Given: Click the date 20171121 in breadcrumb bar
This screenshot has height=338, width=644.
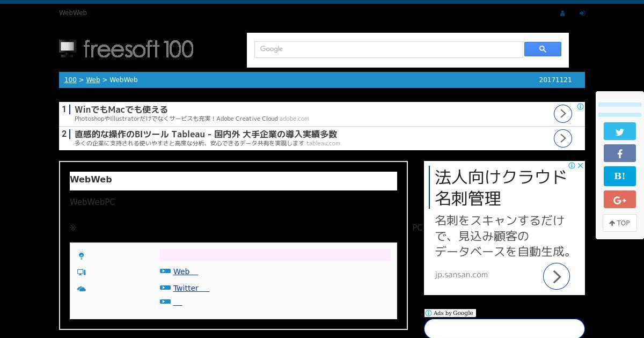Looking at the screenshot, I should coord(555,80).
